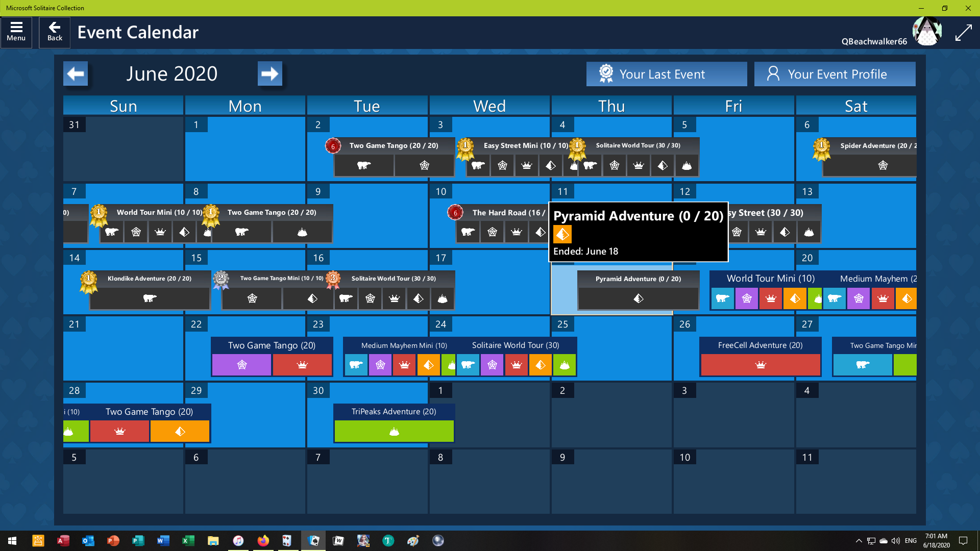980x551 pixels.
Task: Open Your Event Profile
Action: click(835, 74)
